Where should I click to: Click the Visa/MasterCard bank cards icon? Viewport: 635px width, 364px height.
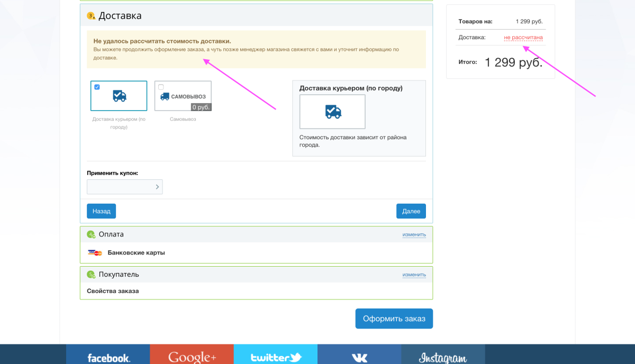(95, 253)
